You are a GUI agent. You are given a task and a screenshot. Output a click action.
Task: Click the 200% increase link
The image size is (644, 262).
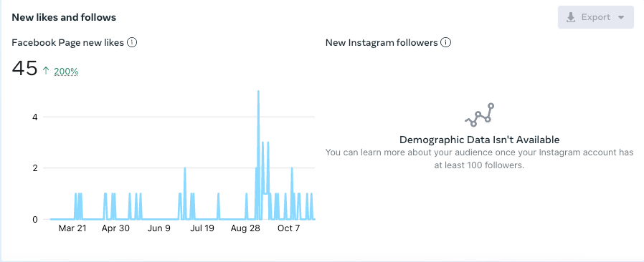66,72
